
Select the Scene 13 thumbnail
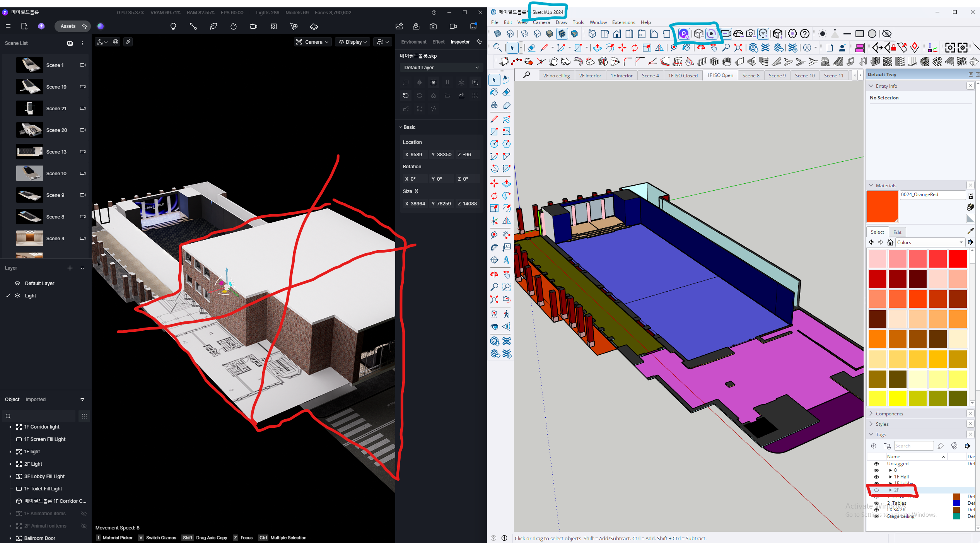coord(30,152)
